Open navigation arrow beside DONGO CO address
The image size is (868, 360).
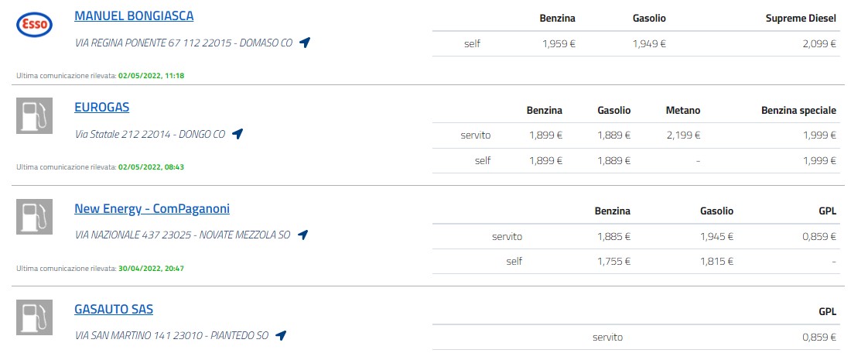[238, 134]
